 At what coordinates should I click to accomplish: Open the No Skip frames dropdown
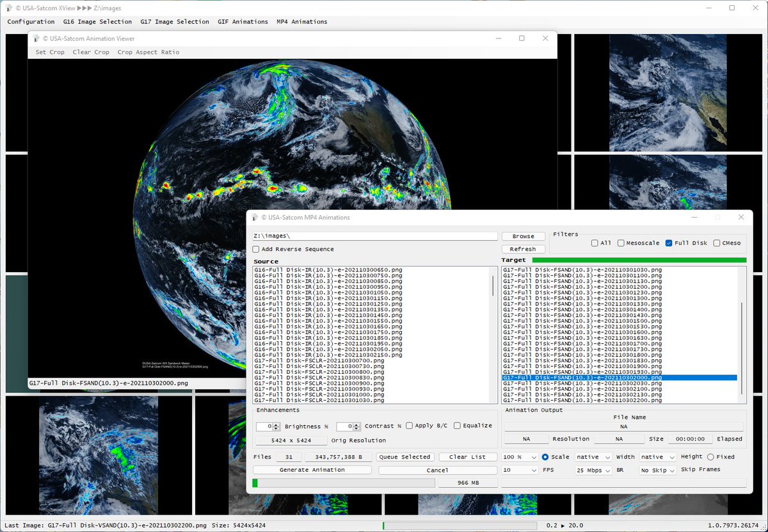(657, 470)
